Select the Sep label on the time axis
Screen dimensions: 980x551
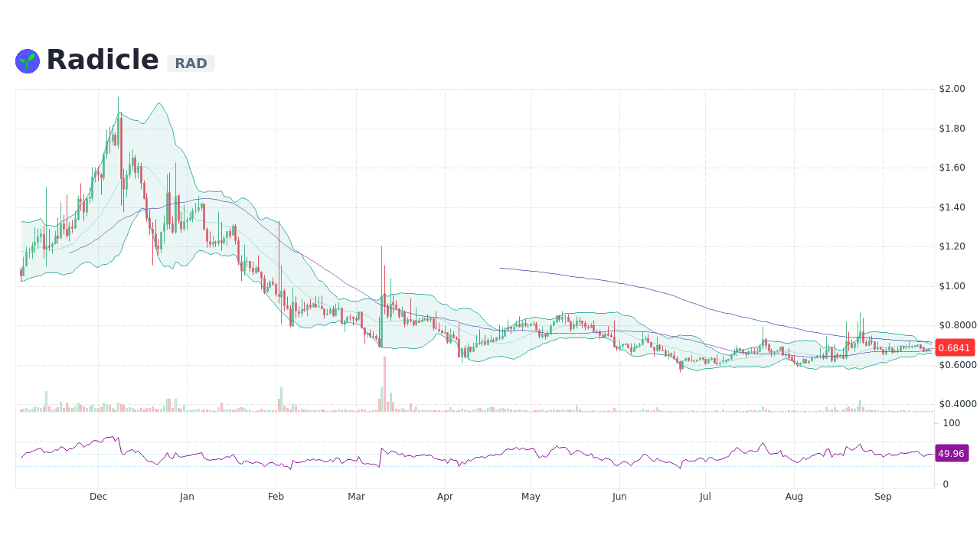click(883, 496)
